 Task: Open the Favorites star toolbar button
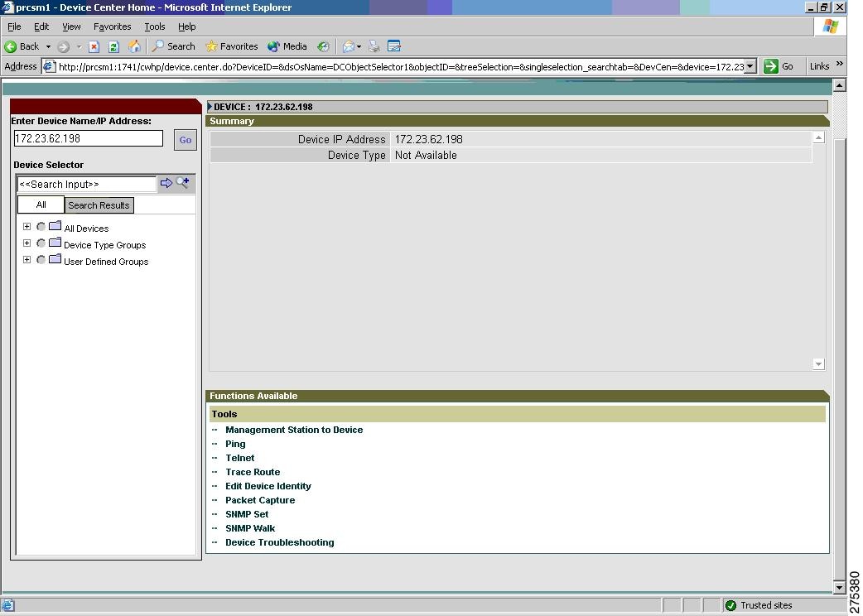231,46
